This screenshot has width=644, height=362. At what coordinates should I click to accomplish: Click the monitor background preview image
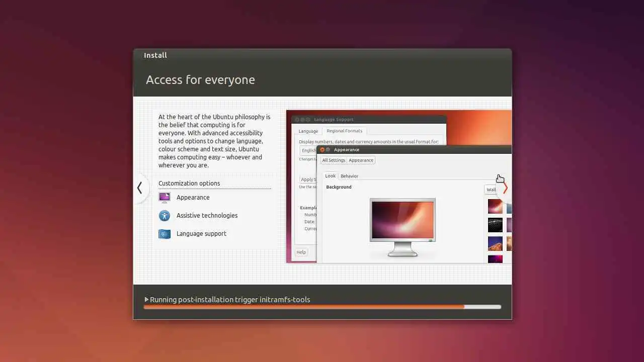pos(403,220)
